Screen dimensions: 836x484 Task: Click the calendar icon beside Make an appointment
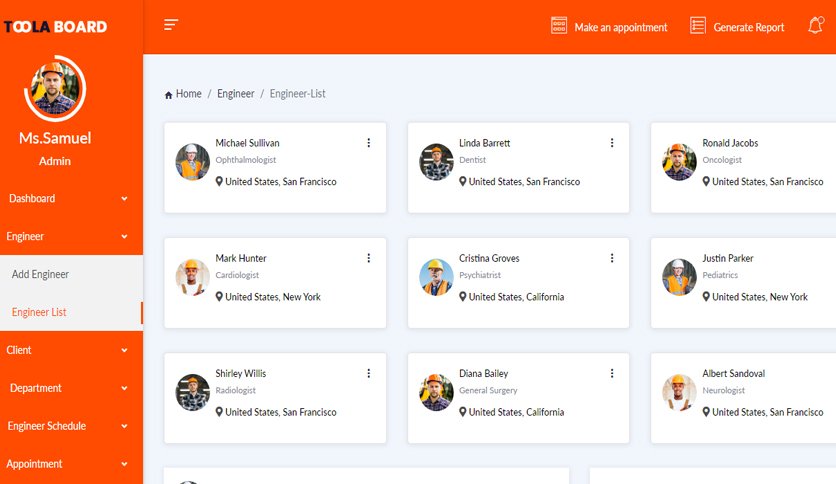pos(559,26)
